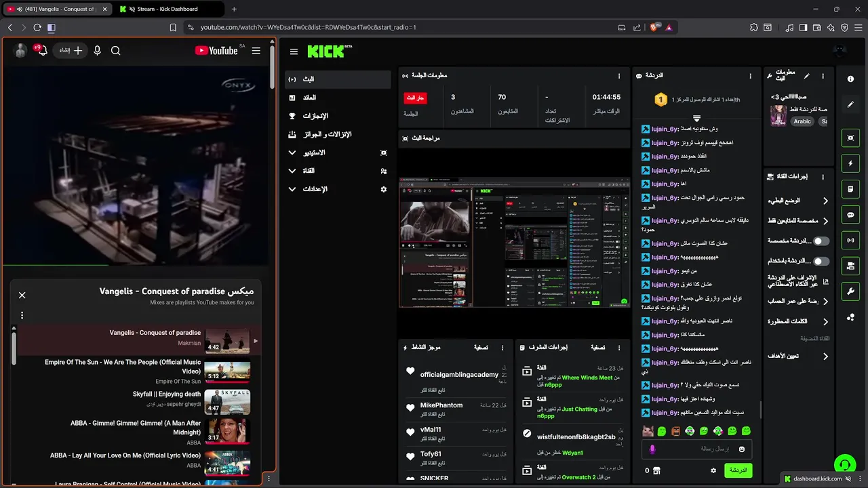Open channel actions panel options menu
Viewport: 868px width, 488px height.
pos(823,177)
